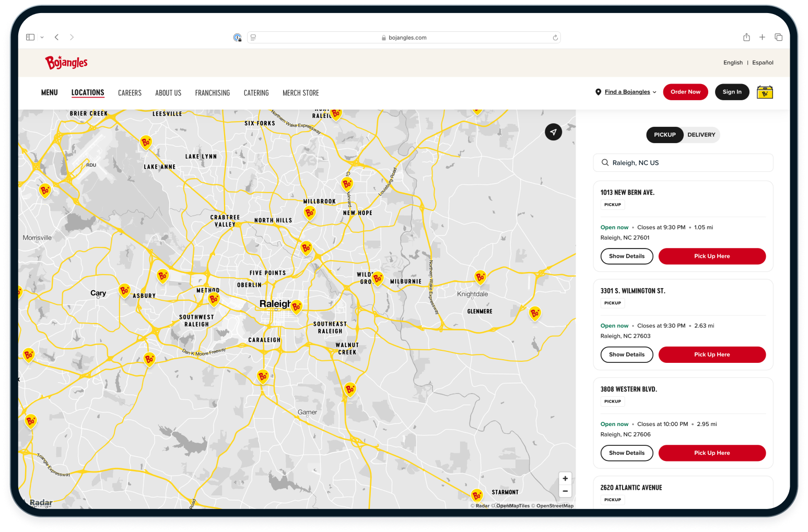Click the Bojangles logo in the header
This screenshot has height=532, width=808.
(x=66, y=63)
